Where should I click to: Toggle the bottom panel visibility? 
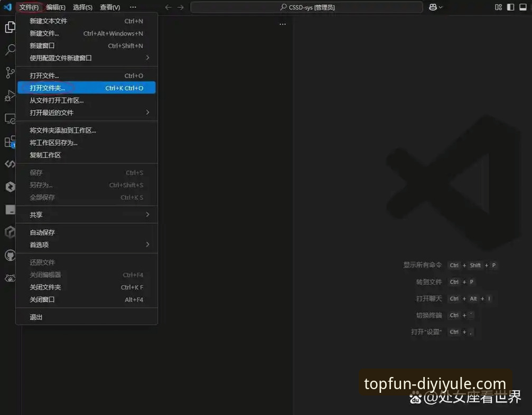[522, 7]
